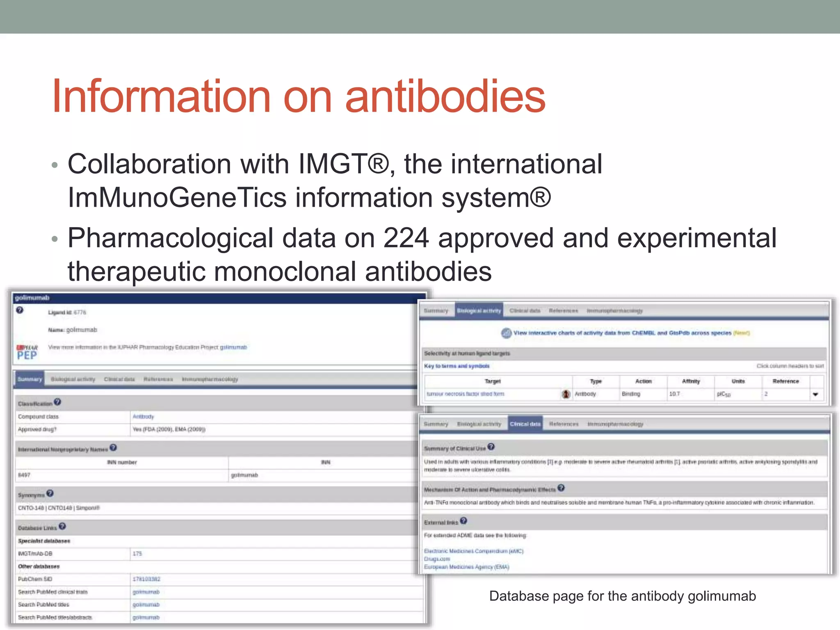
Task: Open European Medicines Agency (EMA) link
Action: pyautogui.click(x=466, y=567)
